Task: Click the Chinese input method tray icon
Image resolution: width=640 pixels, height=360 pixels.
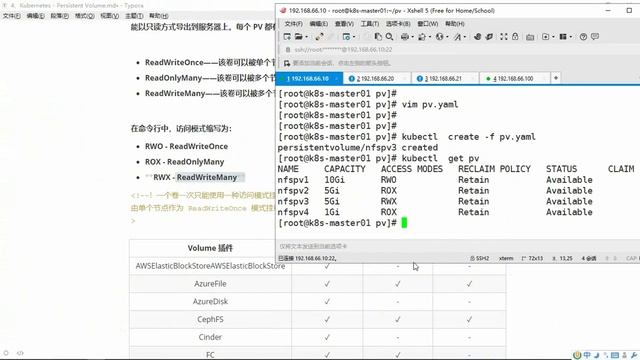Action: coord(587,355)
